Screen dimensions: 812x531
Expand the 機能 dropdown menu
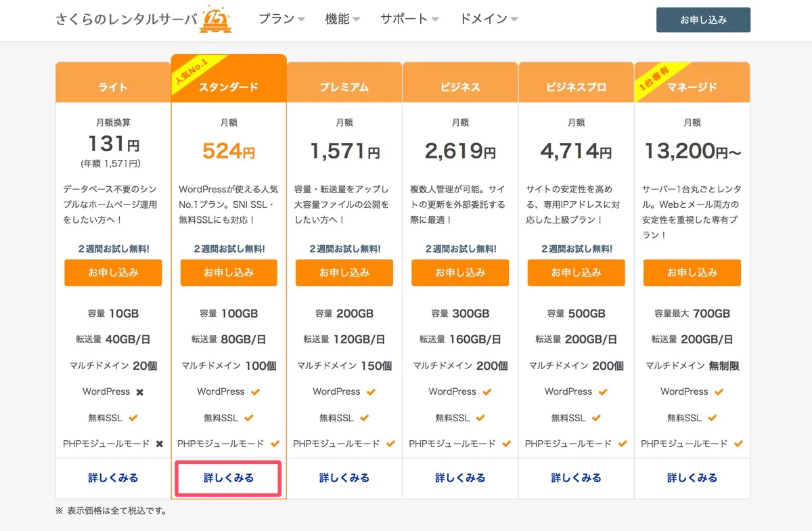[342, 19]
